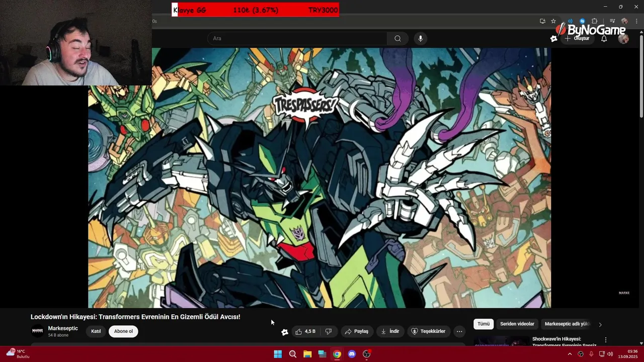Open Windows taskbar search

tap(293, 354)
